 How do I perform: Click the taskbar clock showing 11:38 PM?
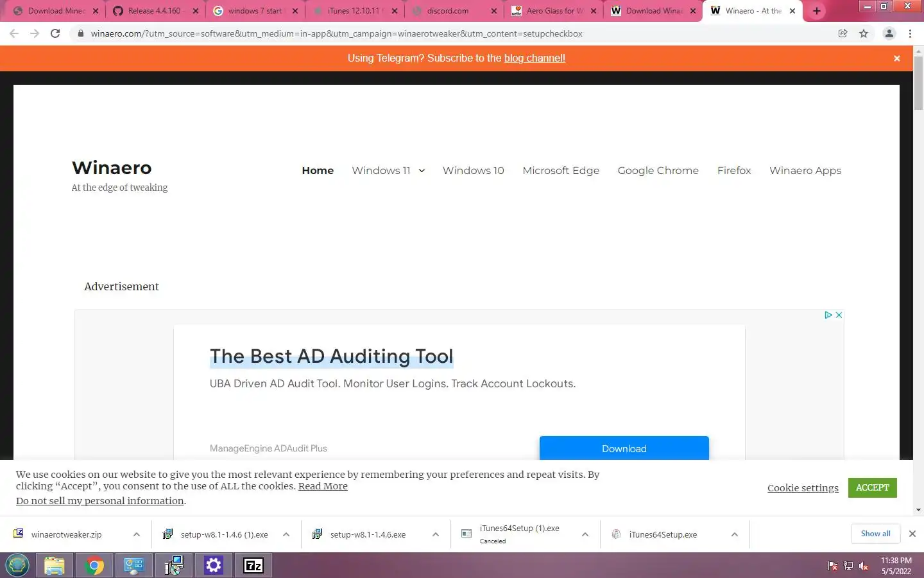pyautogui.click(x=896, y=566)
